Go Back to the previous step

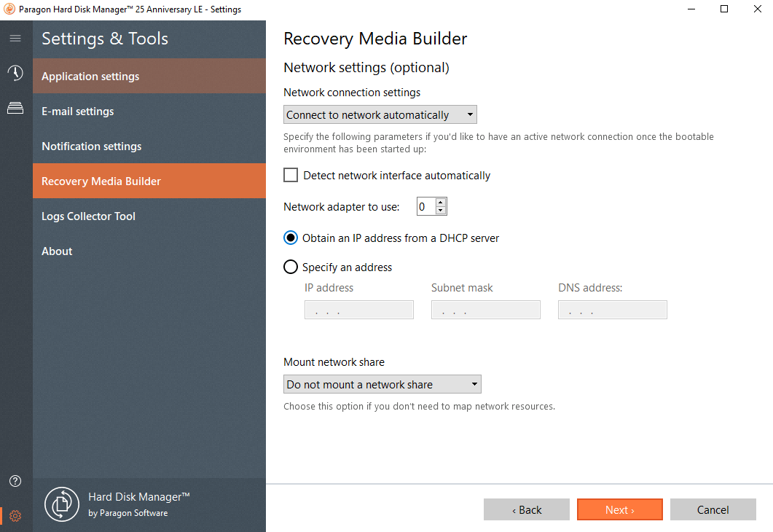[527, 509]
